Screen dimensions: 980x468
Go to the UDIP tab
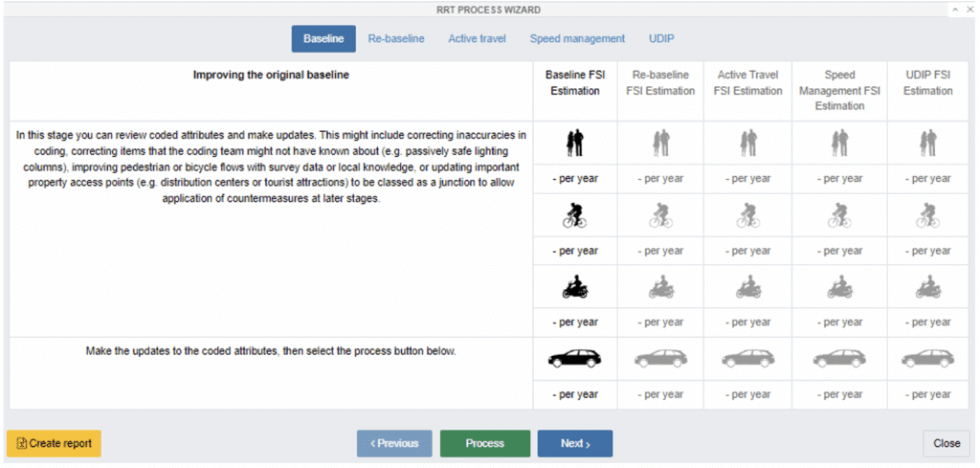coord(661,38)
